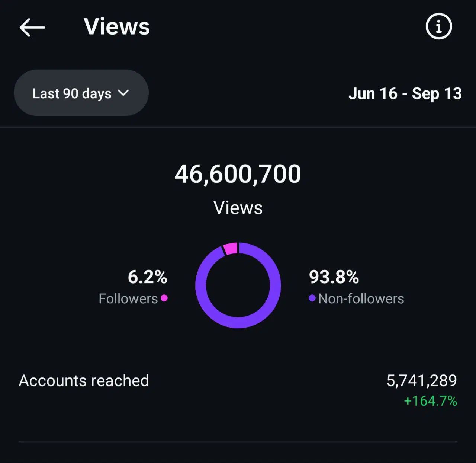Select the 6.2% followers percentage
This screenshot has height=463, width=476.
148,277
